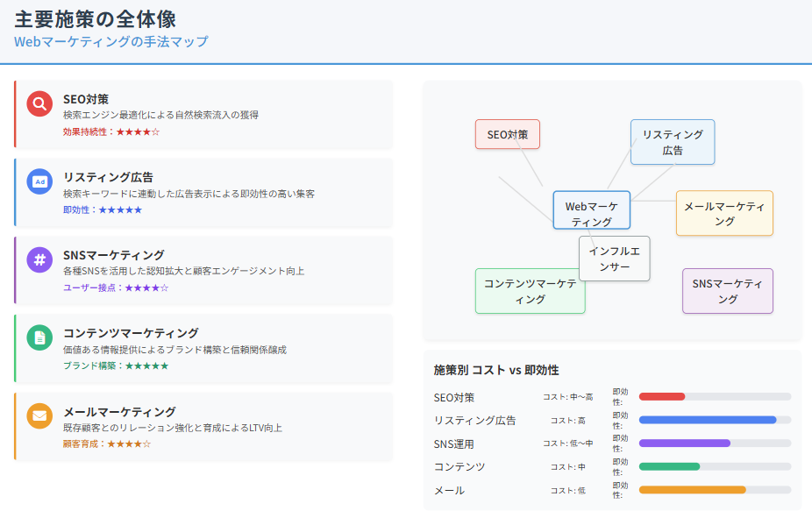
Task: Click the Webマーケティングの手法マップ subtitle
Action: tap(111, 41)
